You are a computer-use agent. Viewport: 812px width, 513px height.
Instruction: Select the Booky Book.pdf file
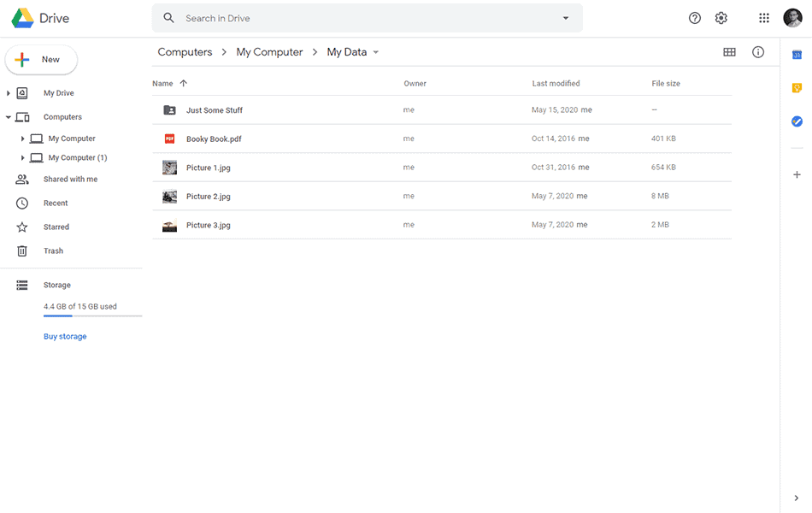[214, 139]
